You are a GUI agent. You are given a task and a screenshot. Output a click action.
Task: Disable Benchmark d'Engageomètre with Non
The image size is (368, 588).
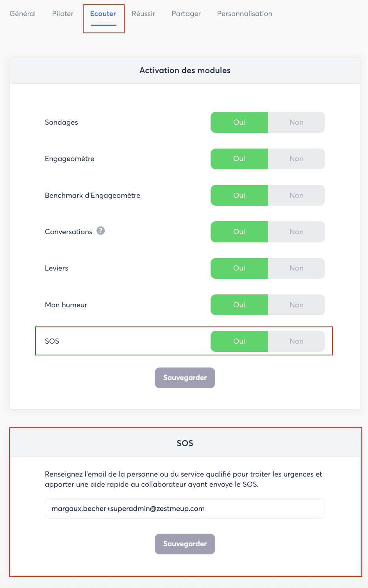click(297, 195)
